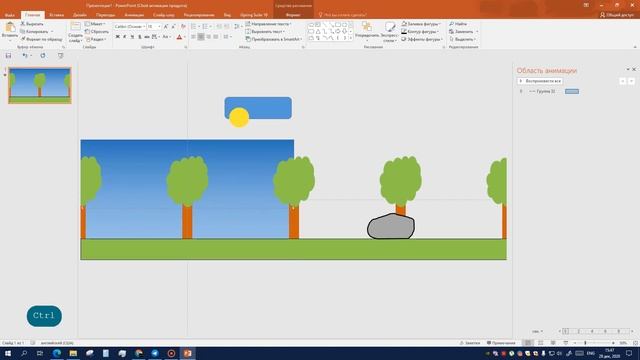640x360 pixels.
Task: Open the font size dropdown
Action: 154,27
